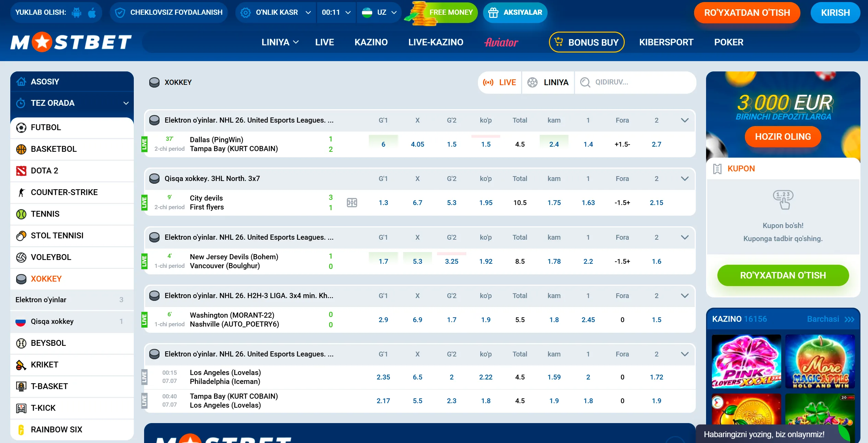The width and height of the screenshot is (868, 443).
Task: Download the Android app
Action: coord(77,13)
